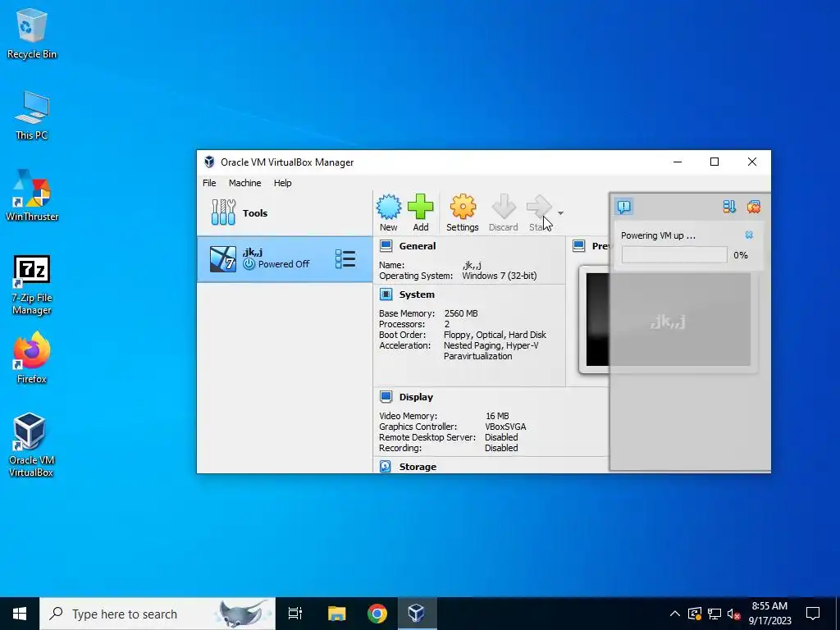This screenshot has width=840, height=630.
Task: Click the notification order sort icon
Action: [729, 207]
